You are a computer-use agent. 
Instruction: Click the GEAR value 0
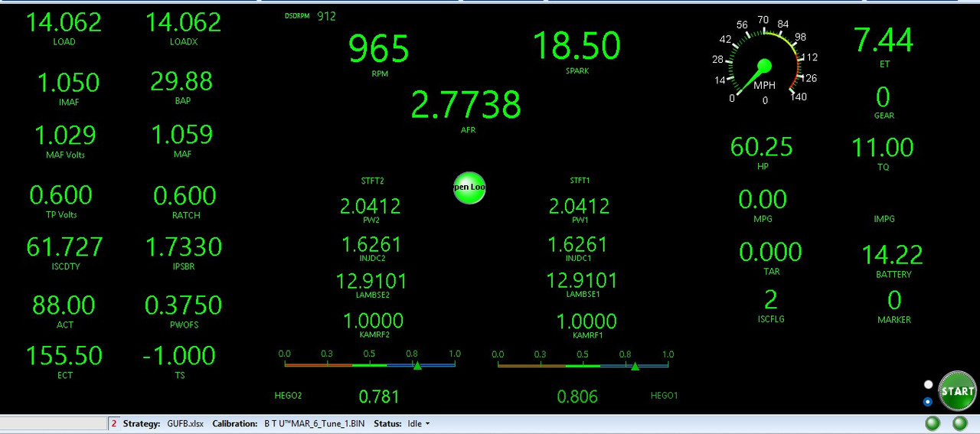click(x=884, y=98)
